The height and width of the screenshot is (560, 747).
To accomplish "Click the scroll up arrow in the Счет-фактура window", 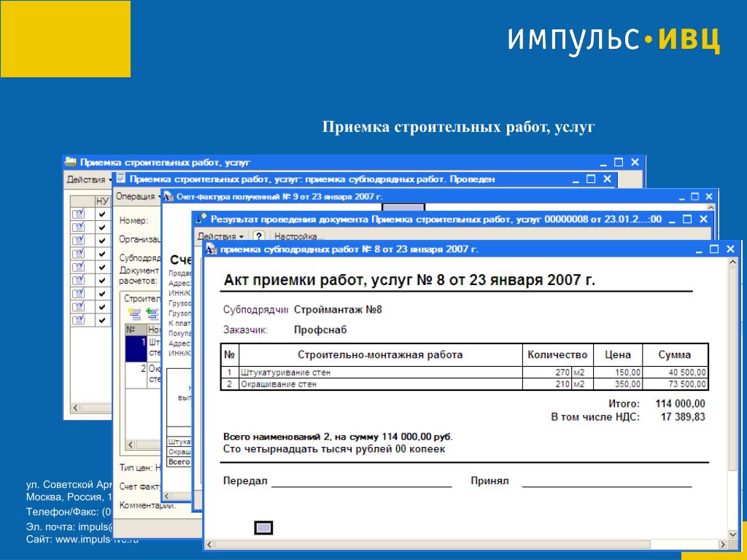I will (711, 208).
